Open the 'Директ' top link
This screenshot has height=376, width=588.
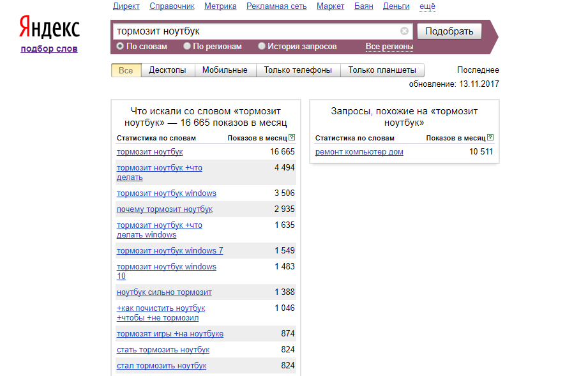(x=126, y=6)
